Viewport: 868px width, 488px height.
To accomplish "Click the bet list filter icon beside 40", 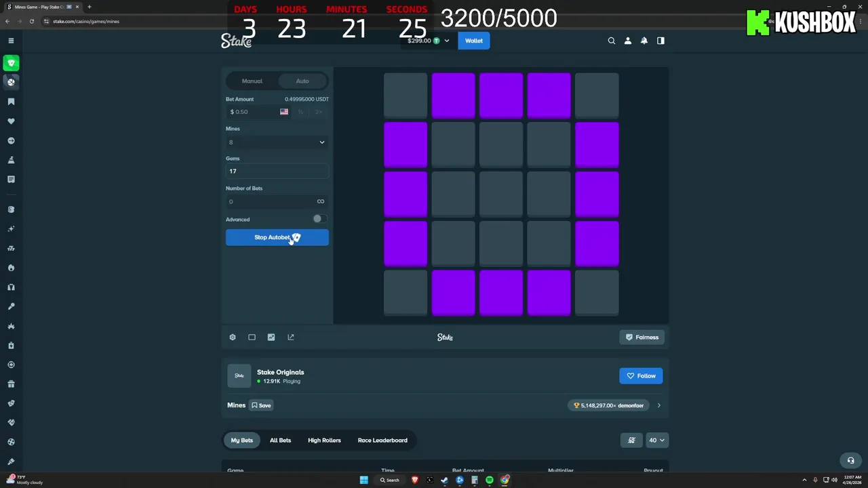I will pos(631,440).
